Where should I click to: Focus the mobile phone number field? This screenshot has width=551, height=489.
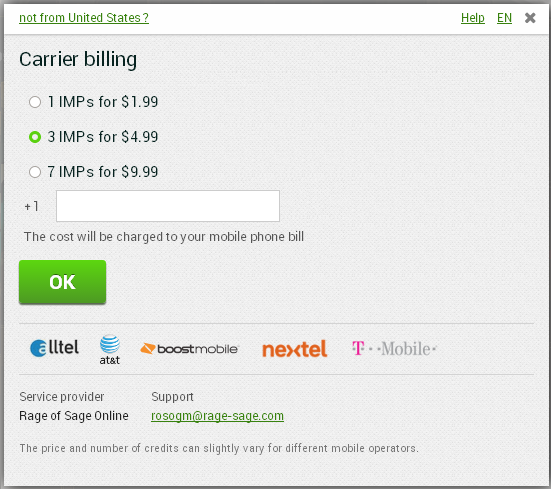pyautogui.click(x=168, y=206)
